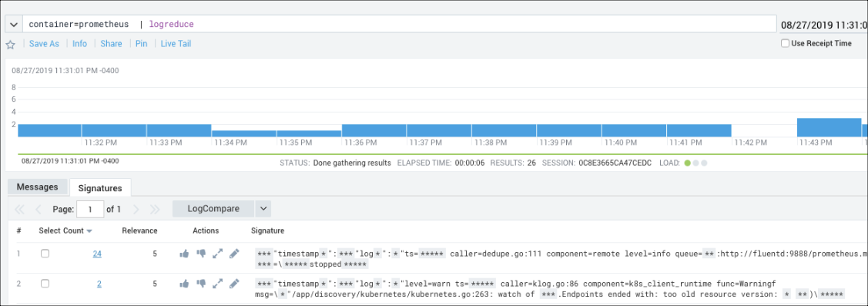Go to previous page of signatures
The height and width of the screenshot is (306, 868).
coord(39,209)
